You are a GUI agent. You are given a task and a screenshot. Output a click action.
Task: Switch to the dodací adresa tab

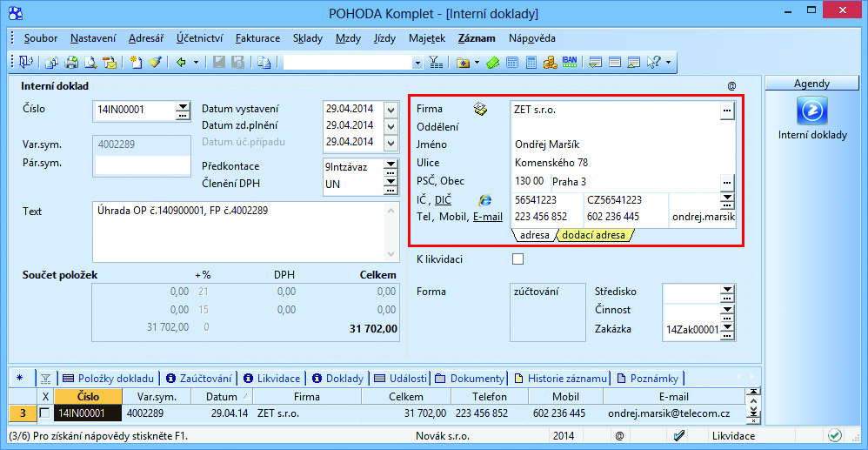tap(594, 235)
